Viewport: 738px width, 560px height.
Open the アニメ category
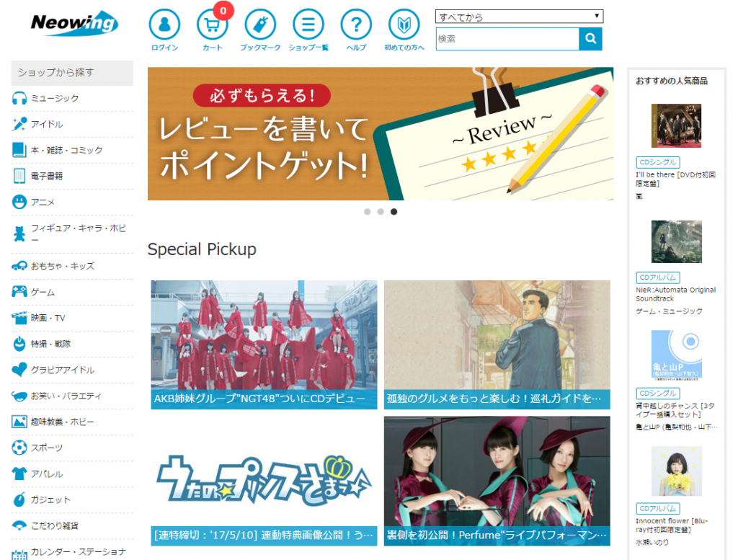tap(43, 203)
